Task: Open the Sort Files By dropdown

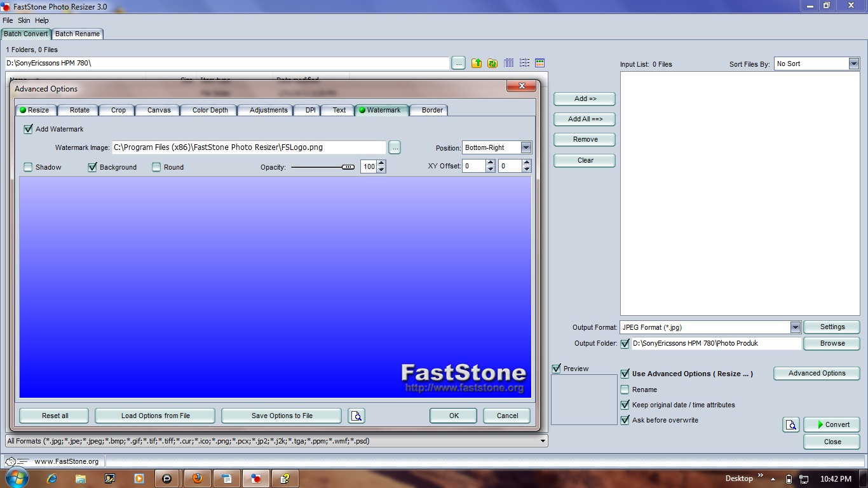Action: pyautogui.click(x=853, y=64)
